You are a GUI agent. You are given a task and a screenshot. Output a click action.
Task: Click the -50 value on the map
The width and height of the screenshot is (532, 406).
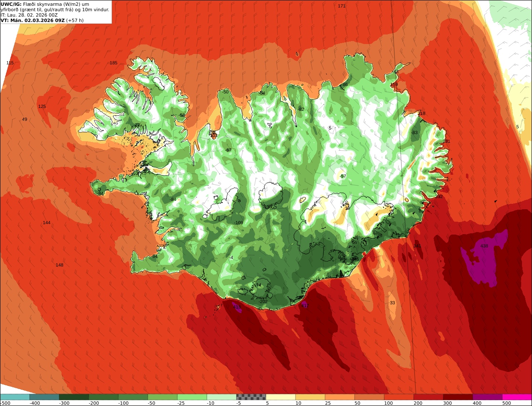[x=225, y=91]
